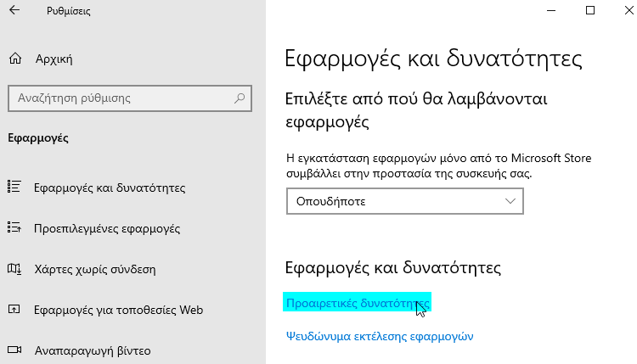The height and width of the screenshot is (364, 637).
Task: Click the Εφαρμογές και δυνατότητες list icon
Action: pos(14,187)
